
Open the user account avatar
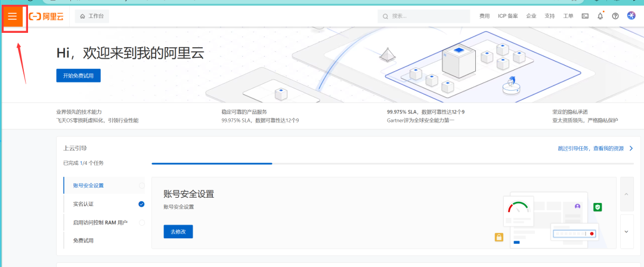pos(631,16)
